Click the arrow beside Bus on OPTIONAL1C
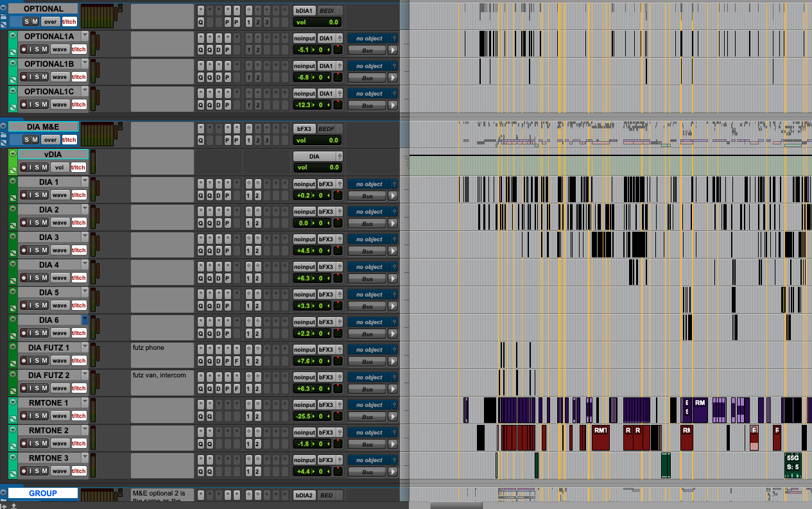 [393, 105]
